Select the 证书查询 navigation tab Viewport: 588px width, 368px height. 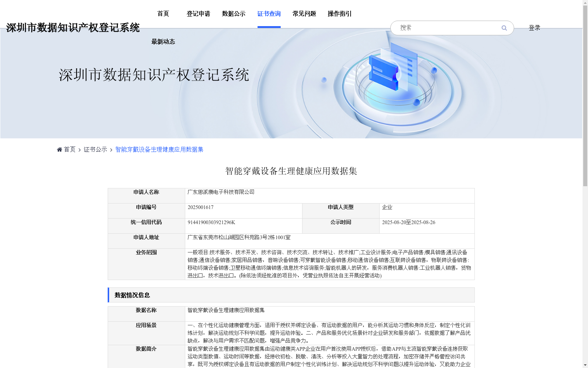[x=269, y=14]
